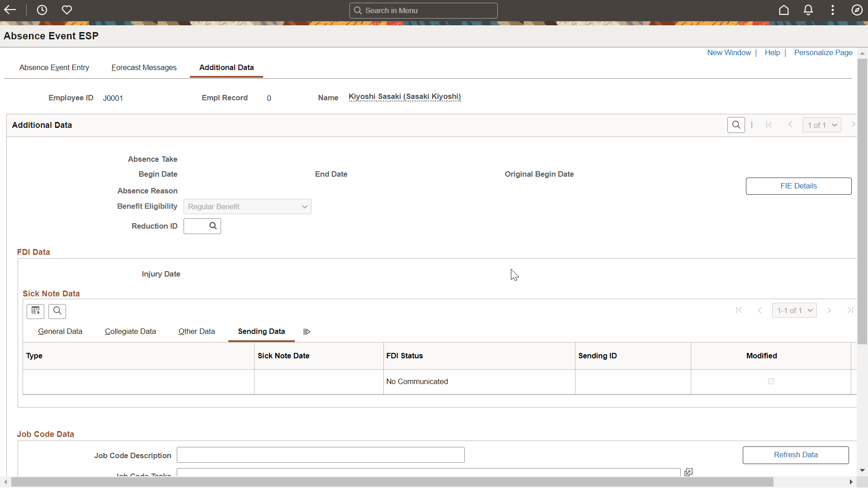Click the navigate-previous icon in Sick Note pagination
Screen dimensions: 868x488
[x=761, y=310]
